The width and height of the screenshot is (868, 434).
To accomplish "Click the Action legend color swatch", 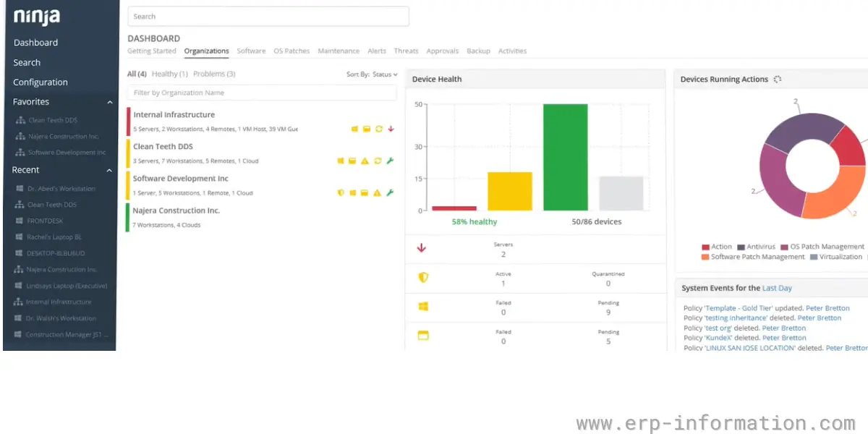I will [x=705, y=247].
